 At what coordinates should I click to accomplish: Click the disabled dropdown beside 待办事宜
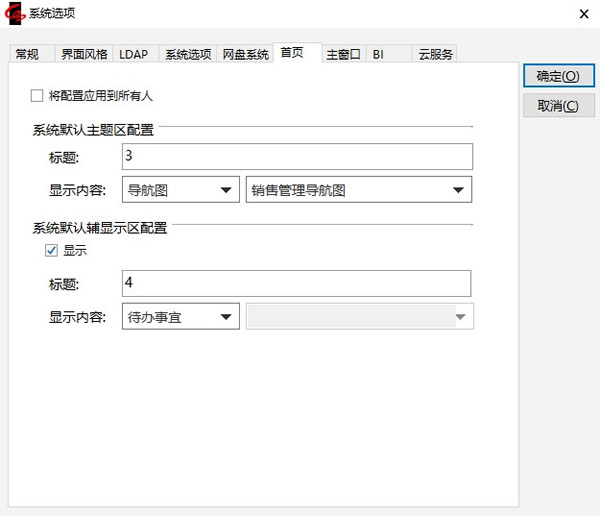click(x=359, y=317)
